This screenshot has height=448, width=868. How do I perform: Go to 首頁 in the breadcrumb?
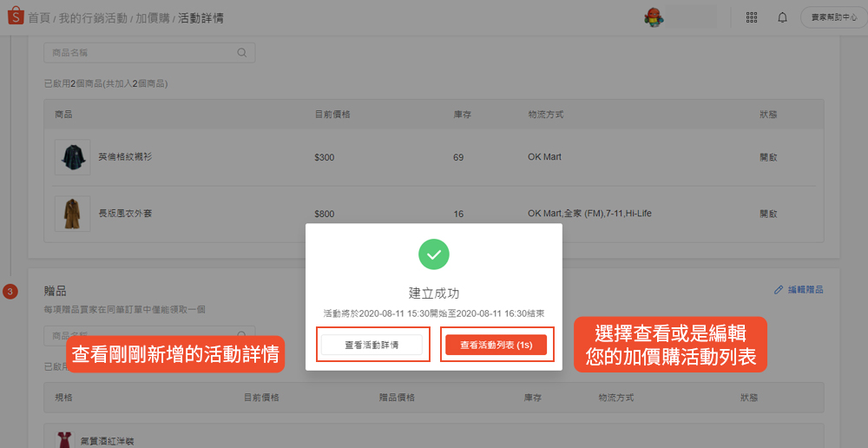(39, 17)
